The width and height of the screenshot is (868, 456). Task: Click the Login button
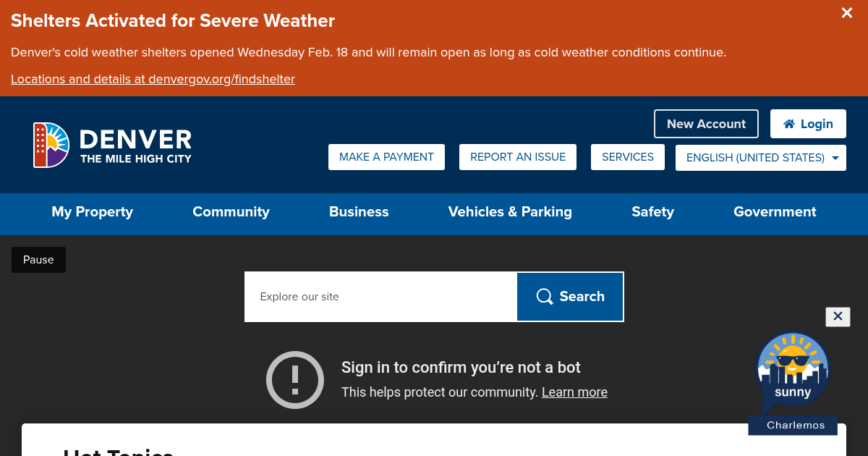(x=808, y=124)
